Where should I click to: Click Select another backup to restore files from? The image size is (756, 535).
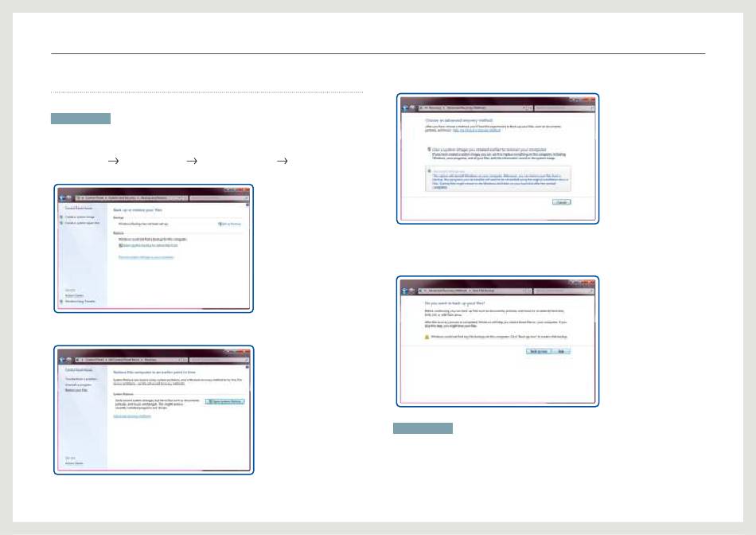pos(150,245)
